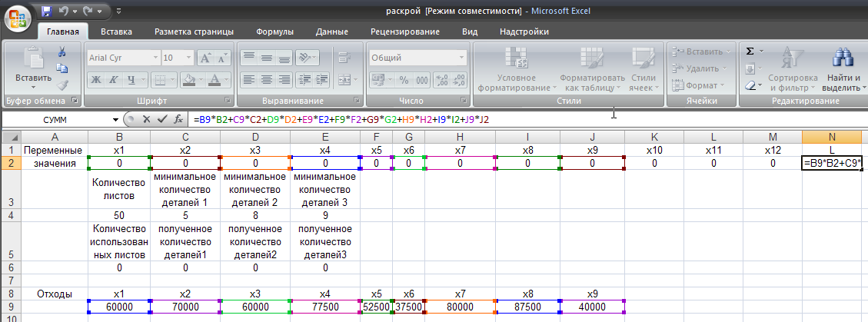Open the font size 10 dropdown
The height and width of the screenshot is (322, 868).
[x=189, y=58]
